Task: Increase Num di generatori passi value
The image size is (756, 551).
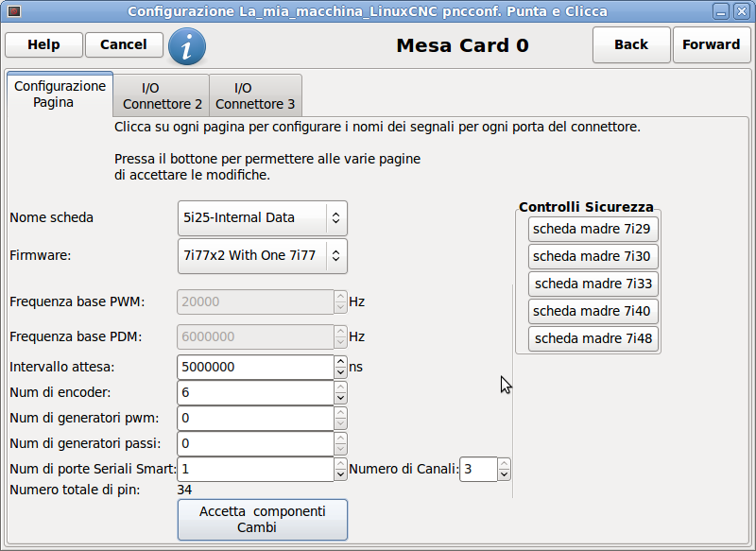Action: coord(340,439)
